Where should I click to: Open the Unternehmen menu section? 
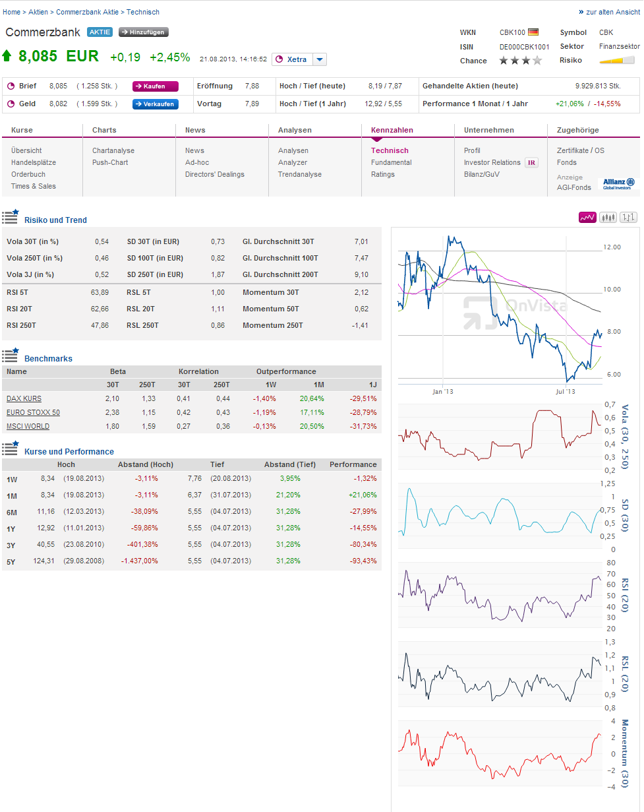pos(489,130)
